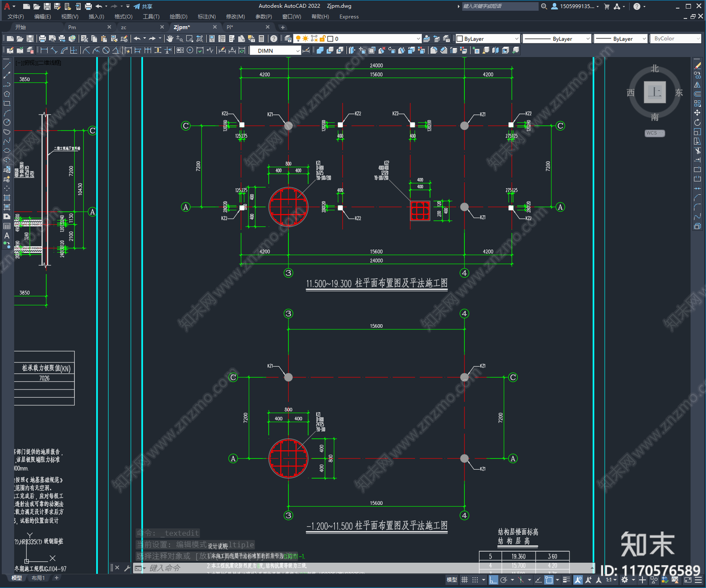Click the Save icon in the standard toolbar
The image size is (706, 588).
[x=30, y=39]
